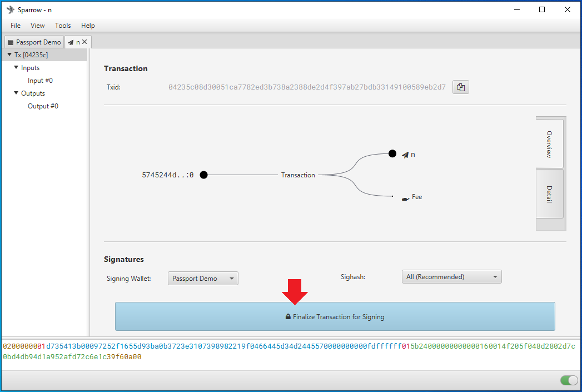Click the wallet icon on Passport Demo tab
This screenshot has width=582, height=392.
point(11,42)
